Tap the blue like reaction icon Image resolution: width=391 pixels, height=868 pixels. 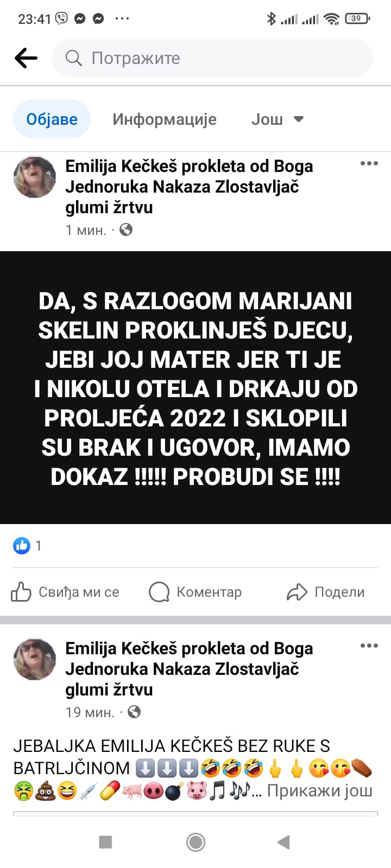pyautogui.click(x=22, y=546)
